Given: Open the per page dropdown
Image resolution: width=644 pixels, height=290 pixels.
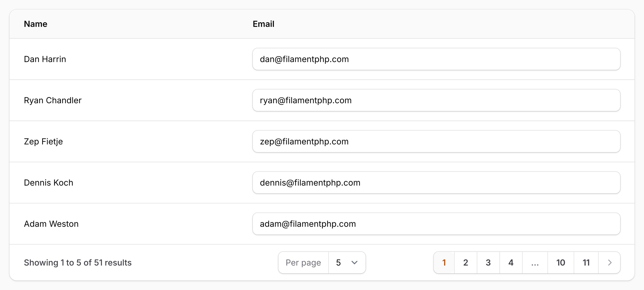Looking at the screenshot, I should click(347, 263).
